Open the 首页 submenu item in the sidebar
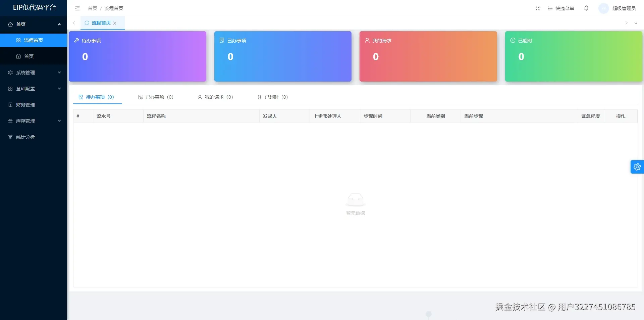 (x=34, y=56)
